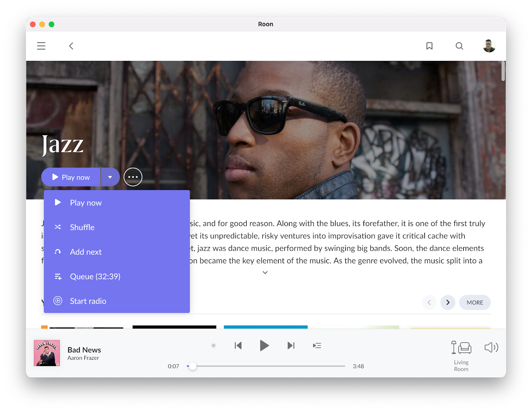This screenshot has height=412, width=532.
Task: Open the play queue icon
Action: coord(317,345)
